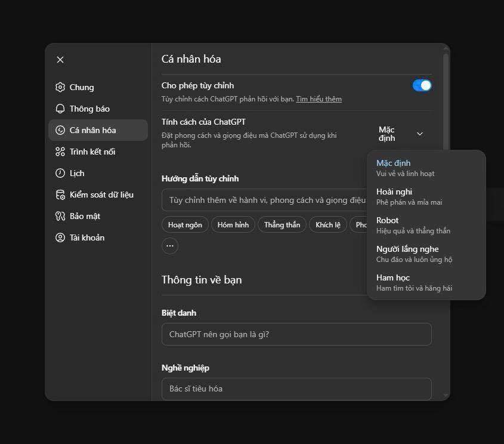
Task: Click the Tài khoản profile icon
Action: (60, 238)
